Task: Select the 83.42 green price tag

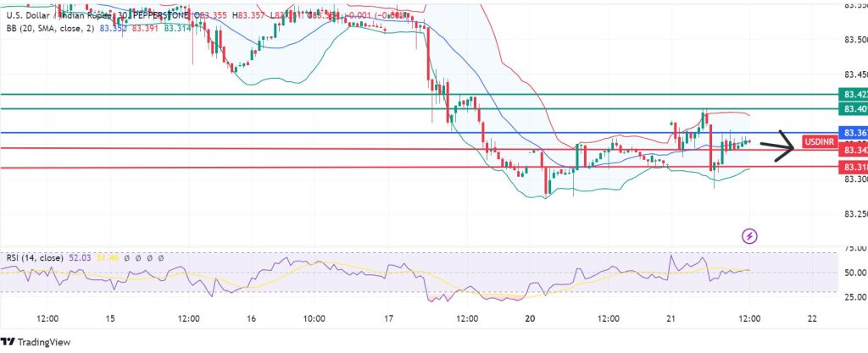Action: point(852,94)
